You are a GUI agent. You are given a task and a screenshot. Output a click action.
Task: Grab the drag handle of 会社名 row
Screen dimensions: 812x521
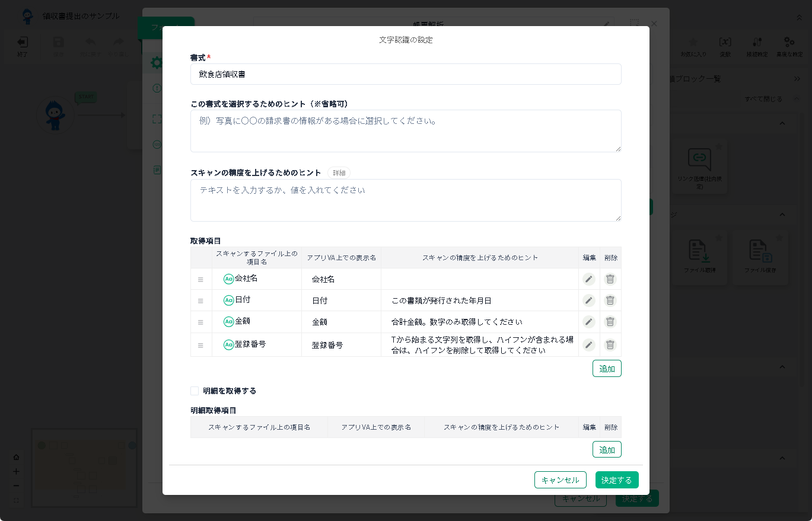pos(200,279)
